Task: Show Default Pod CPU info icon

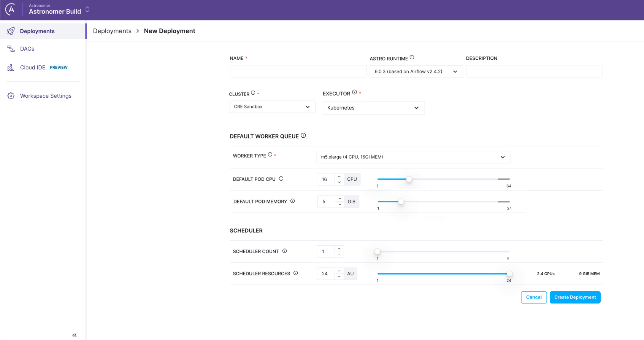Action: click(x=281, y=178)
